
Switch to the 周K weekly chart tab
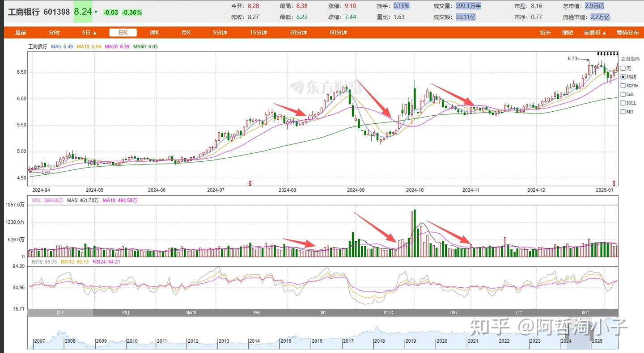pyautogui.click(x=154, y=33)
